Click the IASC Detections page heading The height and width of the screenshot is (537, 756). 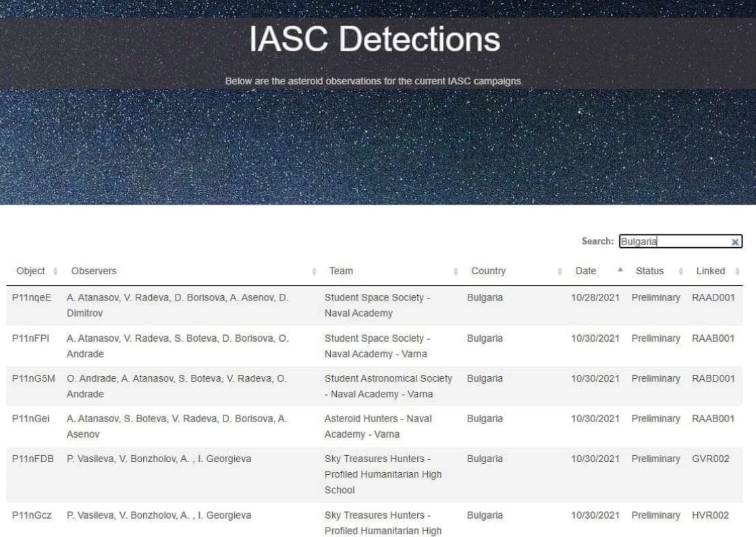(375, 39)
